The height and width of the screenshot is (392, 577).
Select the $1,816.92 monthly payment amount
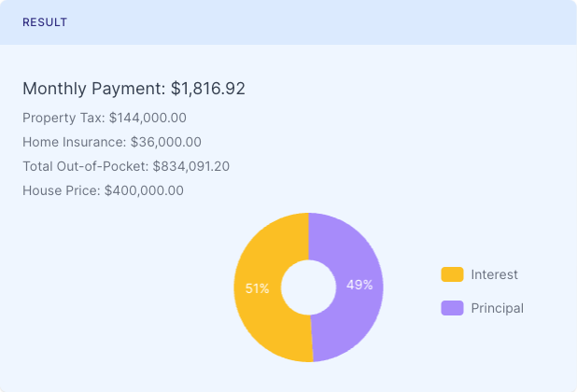coord(208,89)
